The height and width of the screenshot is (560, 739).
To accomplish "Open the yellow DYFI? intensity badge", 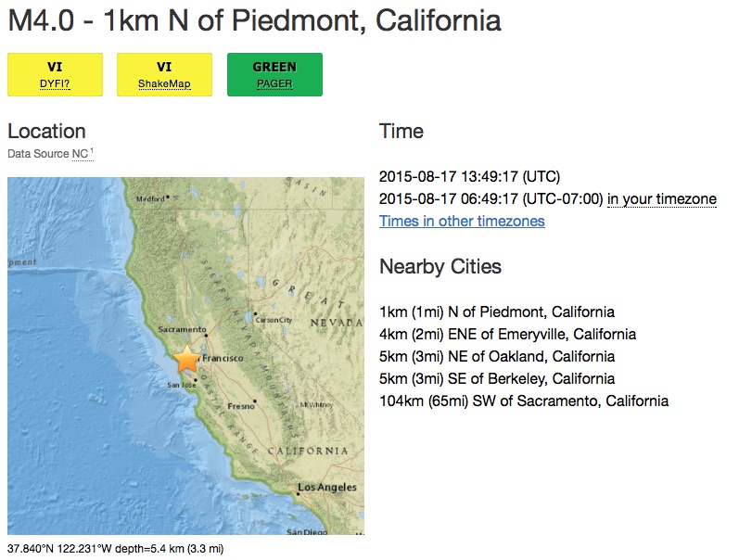I will click(x=55, y=75).
